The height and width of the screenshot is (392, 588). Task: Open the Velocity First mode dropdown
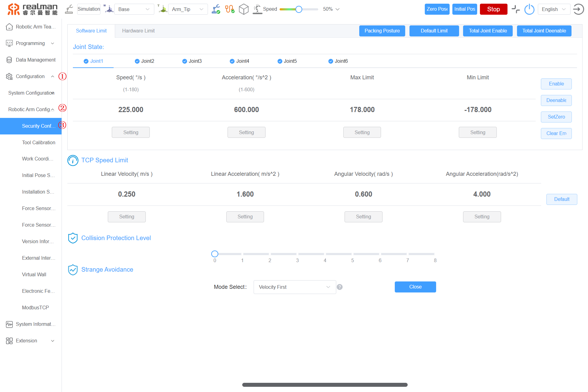tap(294, 287)
